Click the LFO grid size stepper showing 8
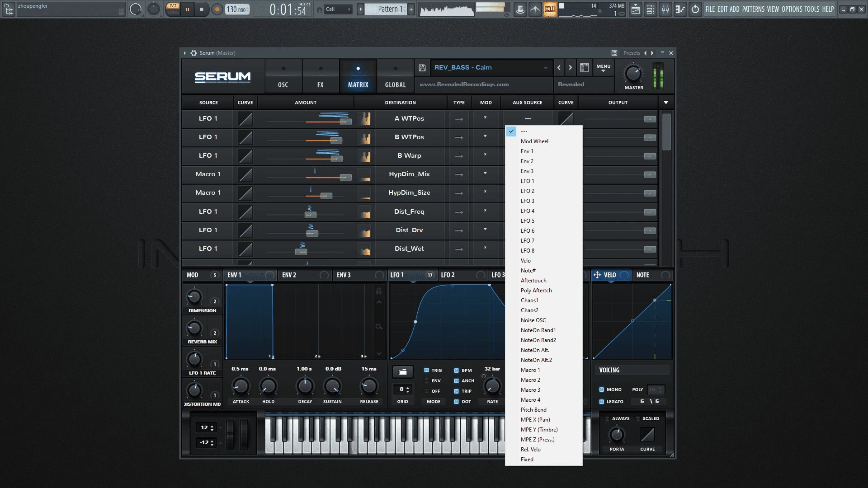Viewport: 868px width, 488px height. tap(403, 389)
